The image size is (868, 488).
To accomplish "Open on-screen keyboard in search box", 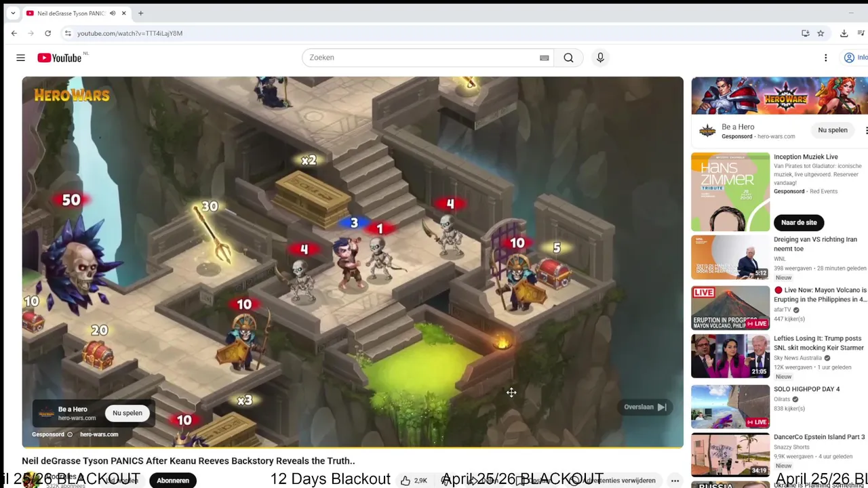I will 544,58.
